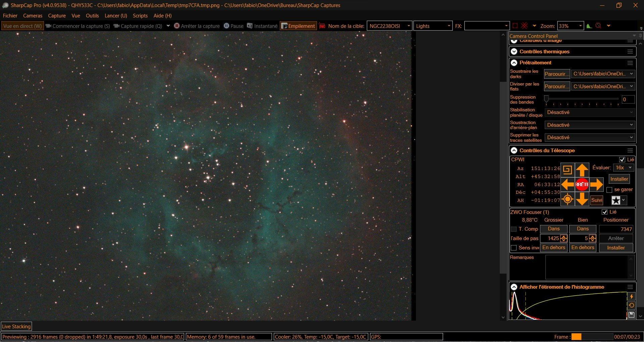Screen dimensions: 644x342
Task: Expand the Contrôles thermiques section
Action: 514,52
